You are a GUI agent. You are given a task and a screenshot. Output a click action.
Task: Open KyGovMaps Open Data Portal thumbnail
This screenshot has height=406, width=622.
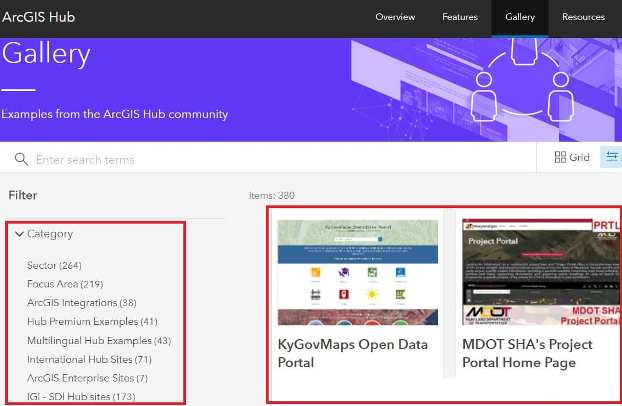tap(358, 272)
